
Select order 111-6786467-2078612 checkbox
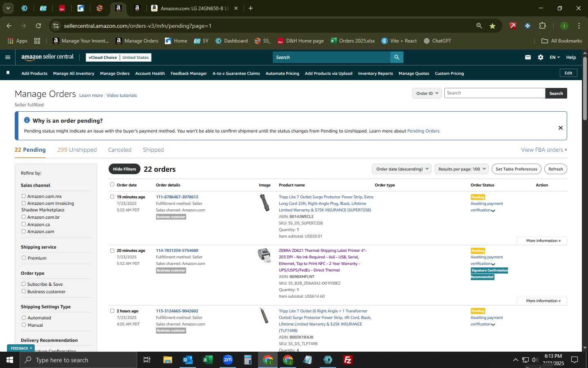pyautogui.click(x=112, y=197)
